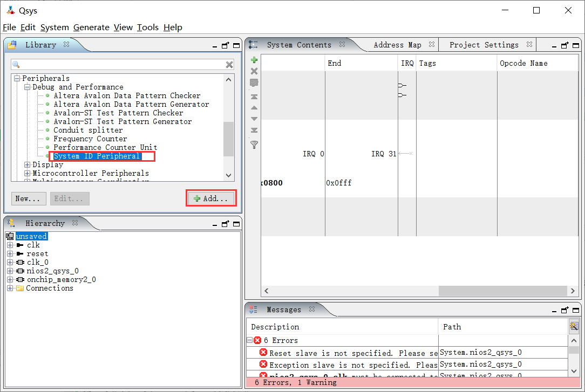
Task: Click the gray X remove icon in System Contents toolbar
Action: 254,71
